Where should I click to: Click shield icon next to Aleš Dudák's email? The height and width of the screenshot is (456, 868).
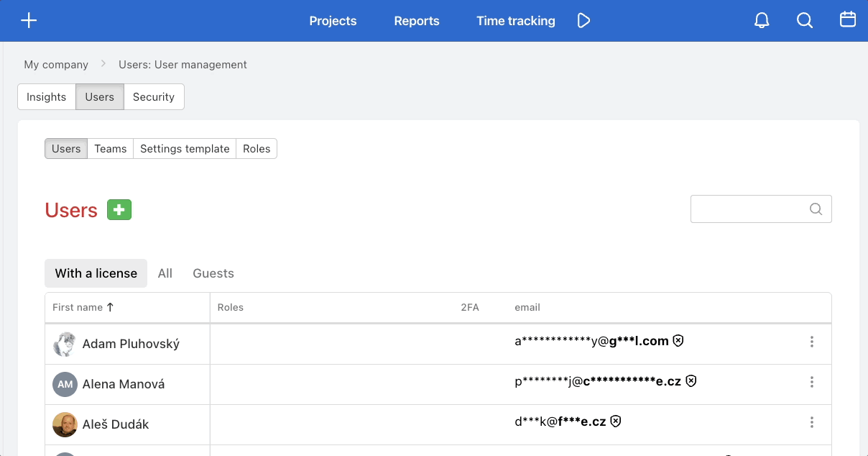615,421
